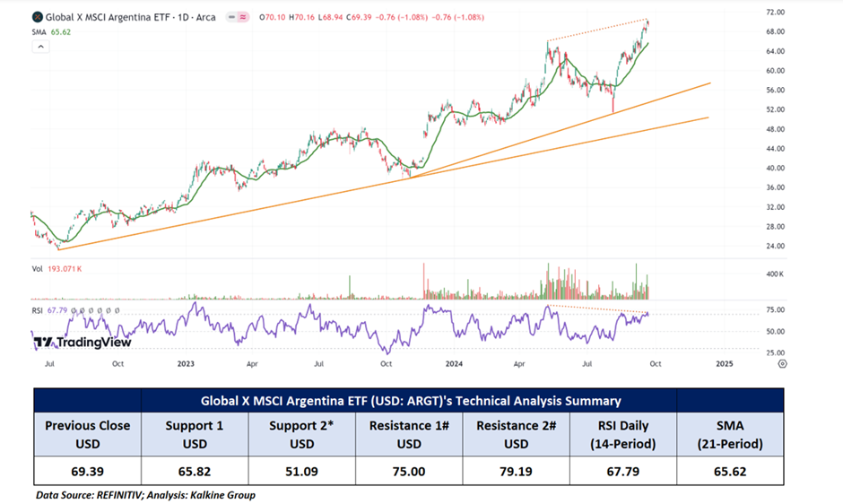The image size is (843, 504).
Task: Click the Resistance 2# USD header
Action: pos(517,435)
